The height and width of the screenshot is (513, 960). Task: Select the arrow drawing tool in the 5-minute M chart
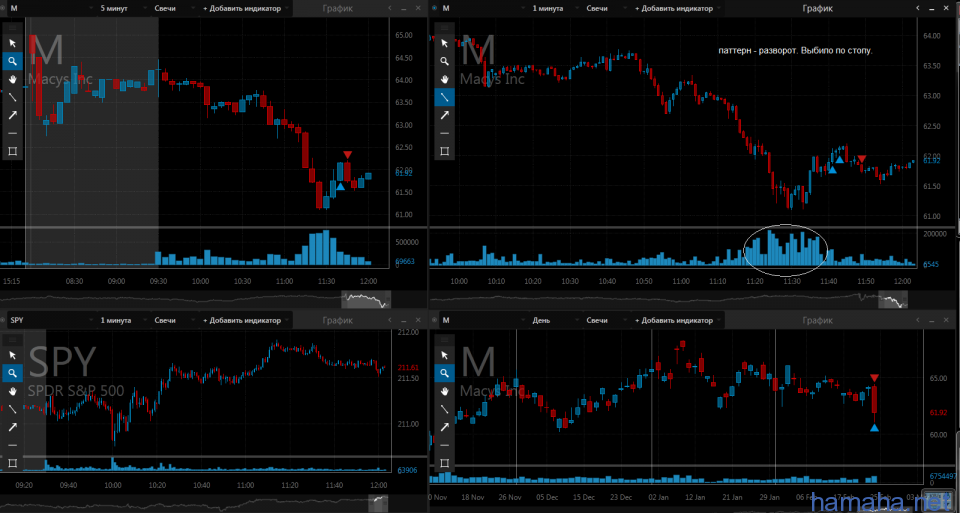click(12, 115)
